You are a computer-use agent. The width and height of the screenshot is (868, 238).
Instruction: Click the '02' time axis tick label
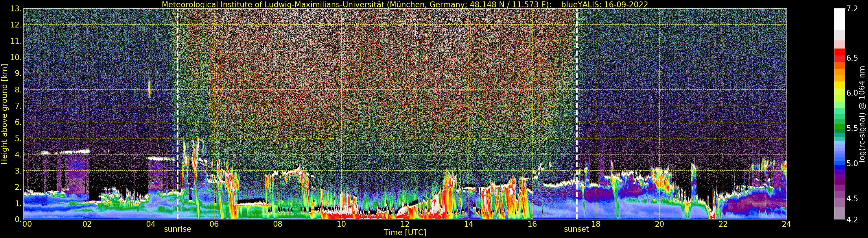point(87,224)
